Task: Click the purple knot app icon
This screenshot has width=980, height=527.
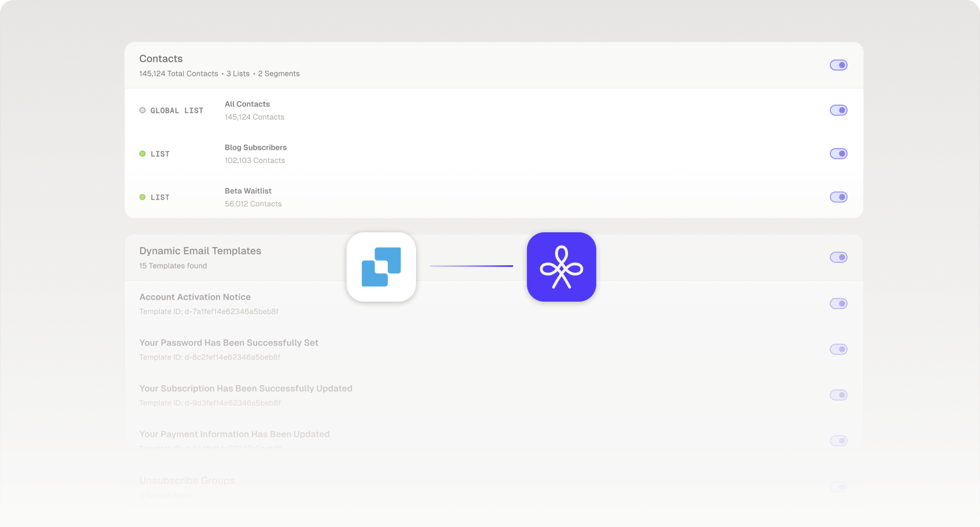Action: coord(561,267)
